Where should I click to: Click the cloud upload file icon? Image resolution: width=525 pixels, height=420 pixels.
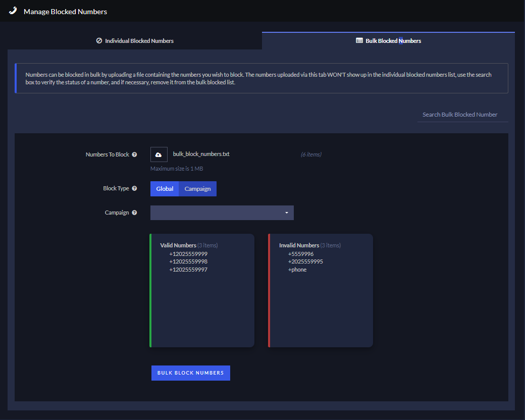159,154
